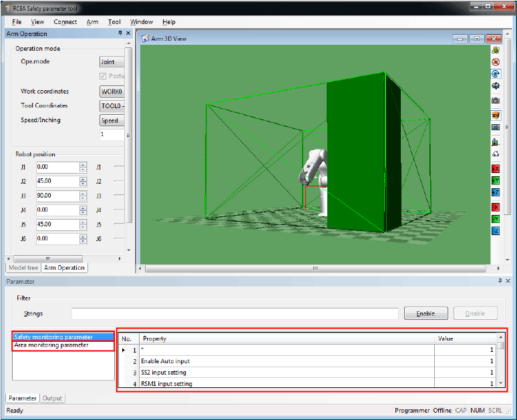Select Area monitoring parameter in list
517x420 pixels.
(x=51, y=345)
